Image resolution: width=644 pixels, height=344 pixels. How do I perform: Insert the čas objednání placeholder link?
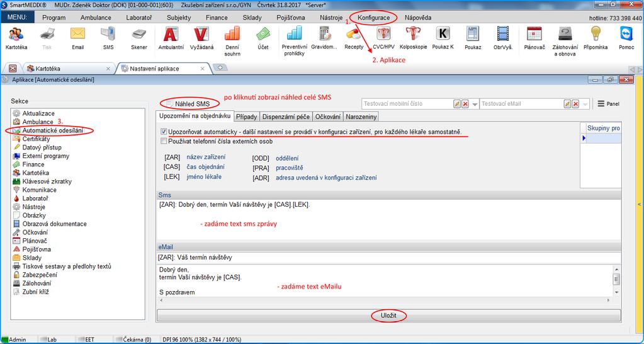205,167
